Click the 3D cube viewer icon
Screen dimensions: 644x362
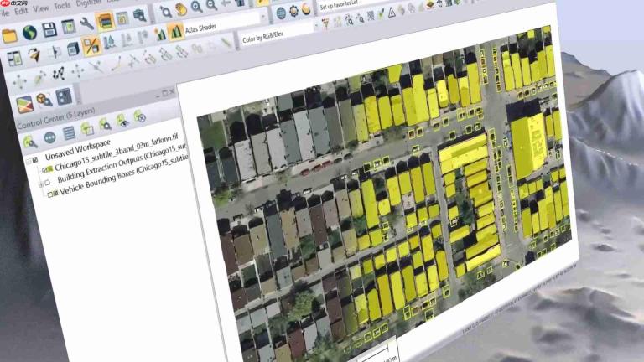[73, 49]
